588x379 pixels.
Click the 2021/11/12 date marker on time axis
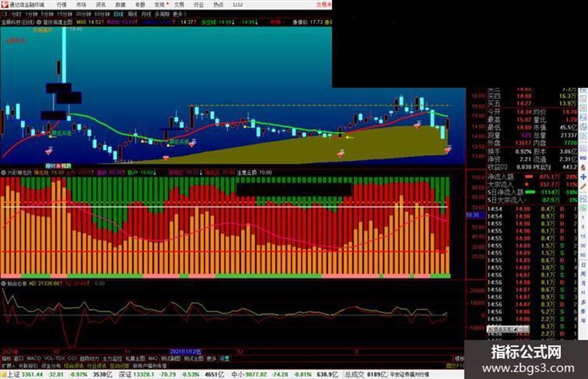coord(185,352)
